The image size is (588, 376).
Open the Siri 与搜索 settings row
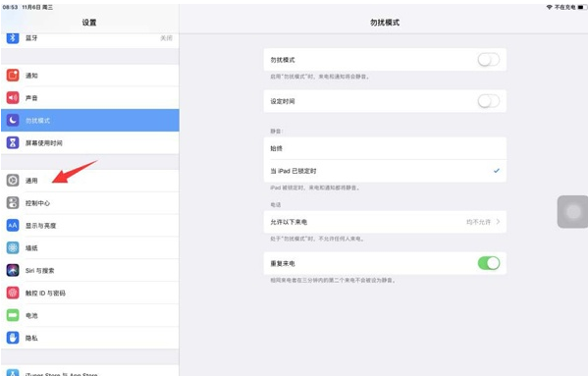tap(90, 270)
